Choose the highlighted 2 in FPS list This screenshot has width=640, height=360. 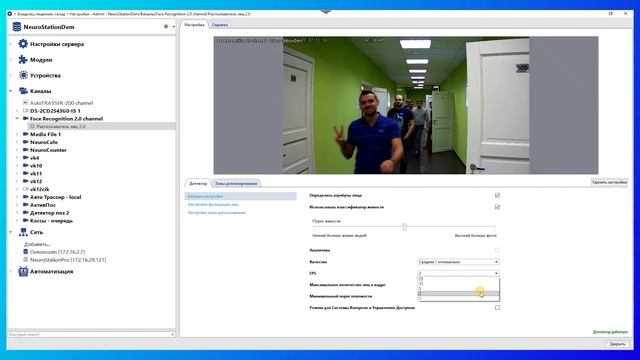(458, 293)
